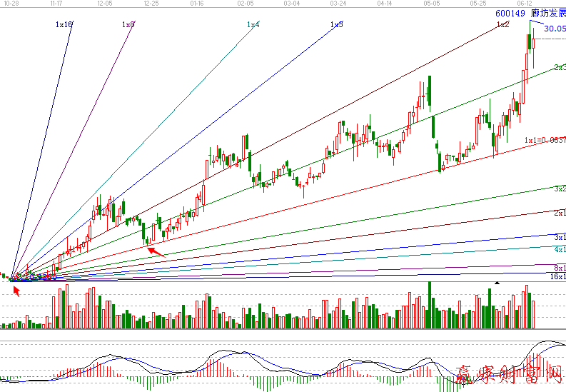This screenshot has width=566, height=392.
Task: Select the 1x8 Gann line label
Action: click(x=128, y=24)
